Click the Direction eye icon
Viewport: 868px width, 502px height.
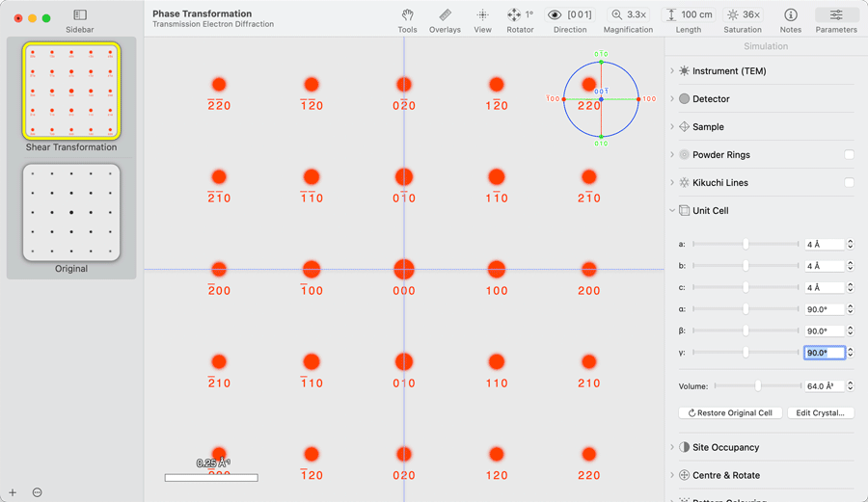555,14
